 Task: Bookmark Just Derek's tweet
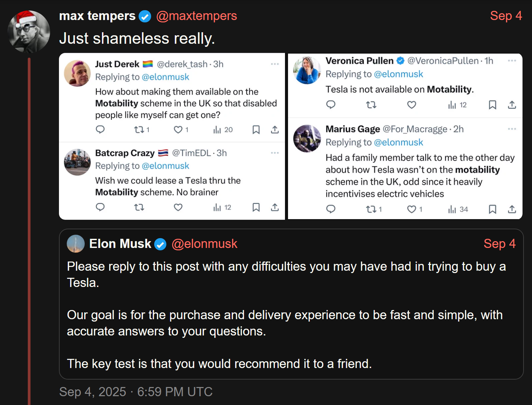(256, 130)
